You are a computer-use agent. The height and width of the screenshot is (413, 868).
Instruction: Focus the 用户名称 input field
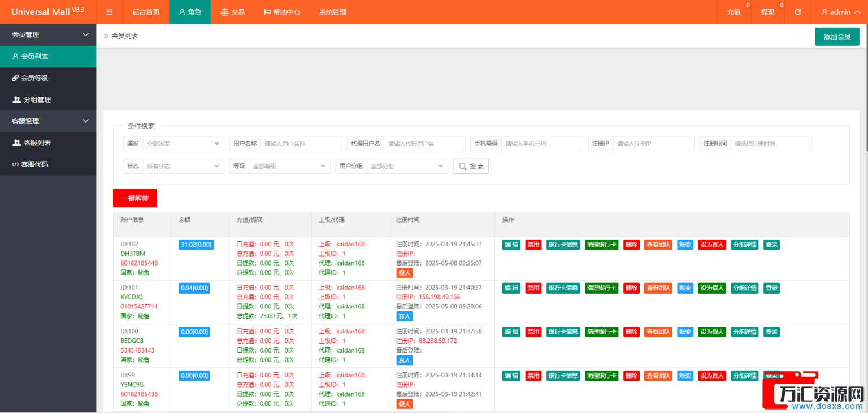(x=301, y=144)
